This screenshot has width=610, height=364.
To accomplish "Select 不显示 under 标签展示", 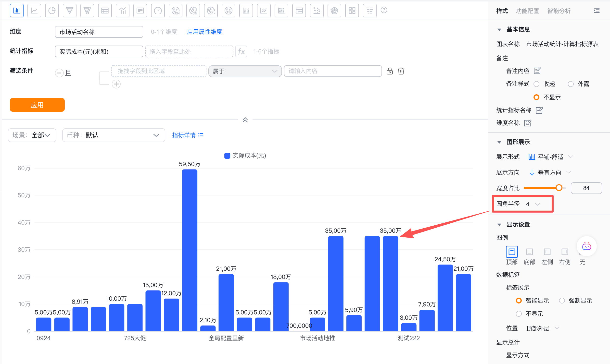I will pos(519,314).
